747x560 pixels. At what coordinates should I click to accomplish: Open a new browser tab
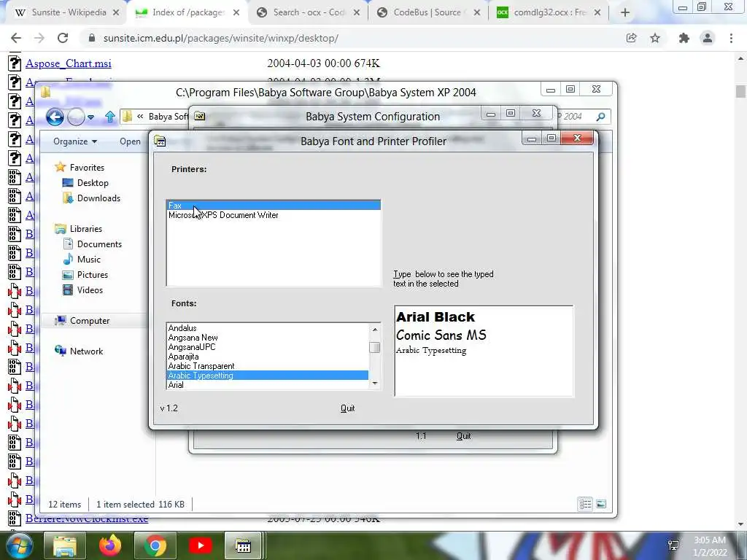pos(625,13)
